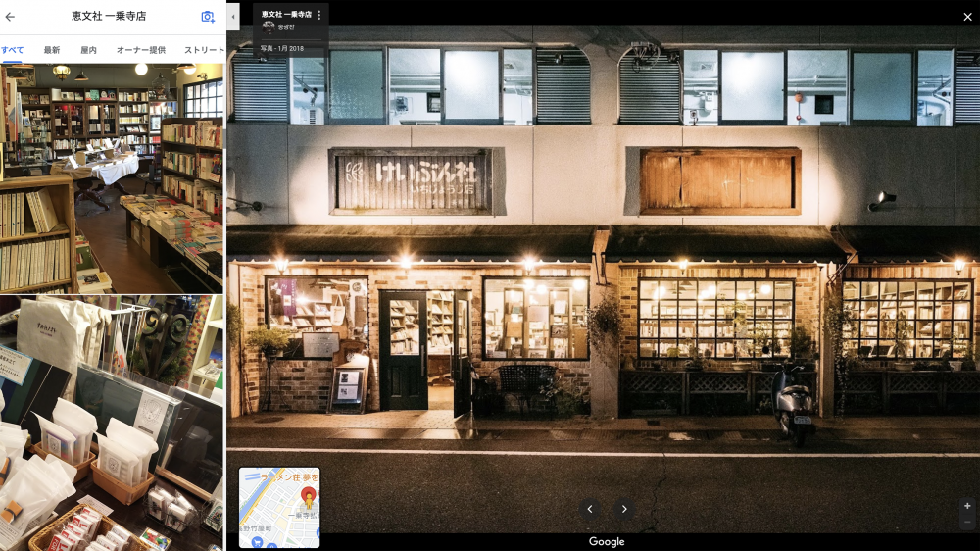Zoom in on the photo
The height and width of the screenshot is (551, 980).
pyautogui.click(x=967, y=506)
